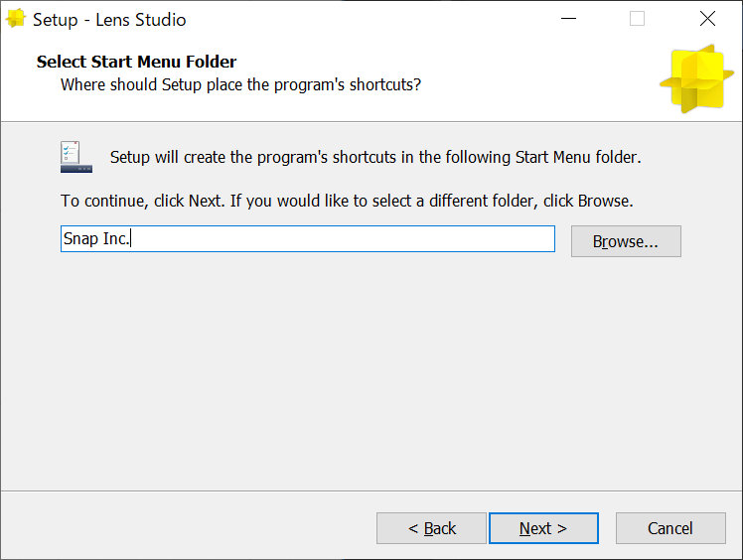Open the Browse folder dialog
The image size is (743, 560).
coord(626,241)
